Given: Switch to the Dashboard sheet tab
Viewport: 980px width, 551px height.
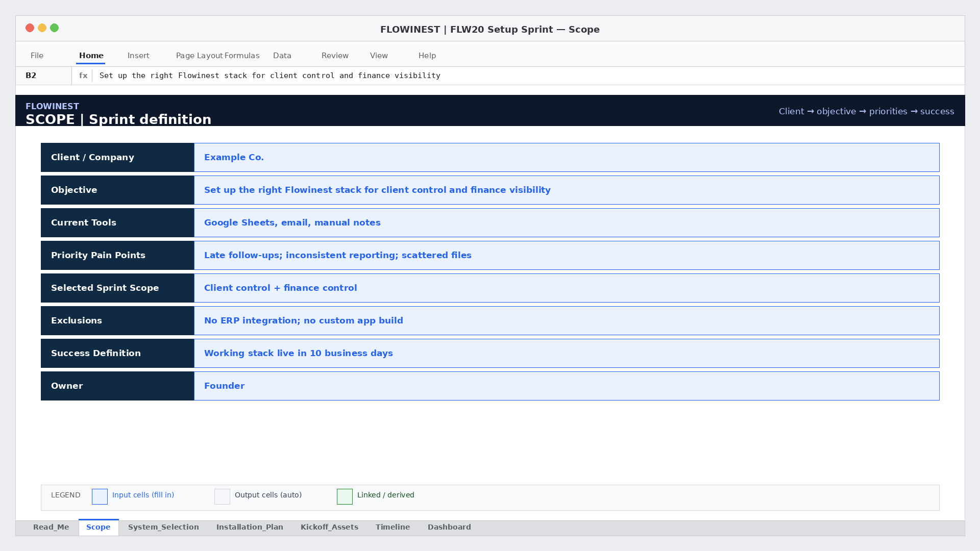Looking at the screenshot, I should pyautogui.click(x=449, y=527).
